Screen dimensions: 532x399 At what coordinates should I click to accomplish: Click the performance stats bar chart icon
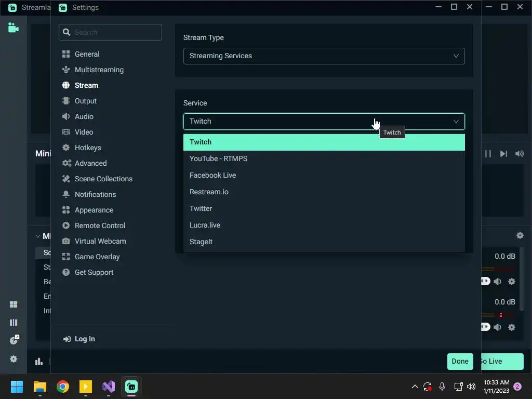click(39, 362)
